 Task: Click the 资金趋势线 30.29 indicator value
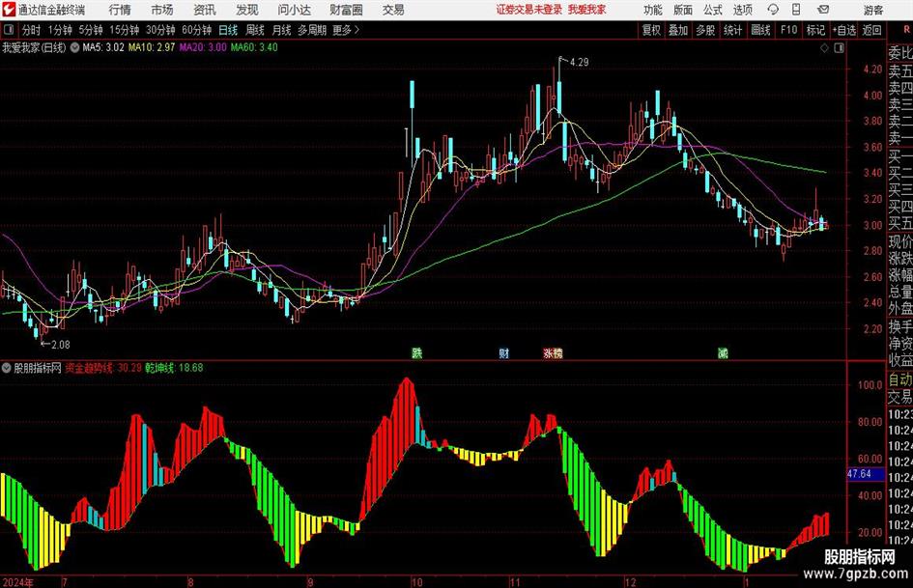tap(103, 368)
